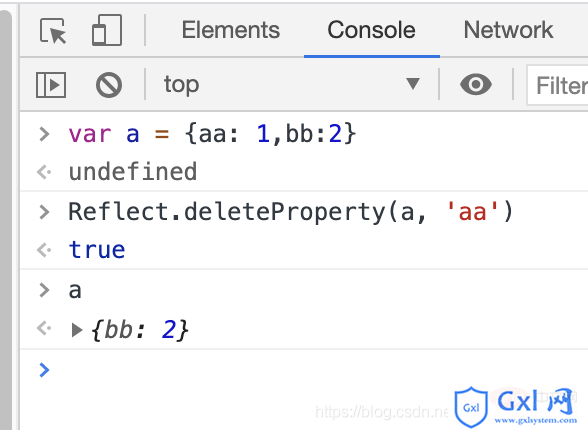Click the blue console prompt line
Image resolution: width=588 pixels, height=430 pixels.
304,370
